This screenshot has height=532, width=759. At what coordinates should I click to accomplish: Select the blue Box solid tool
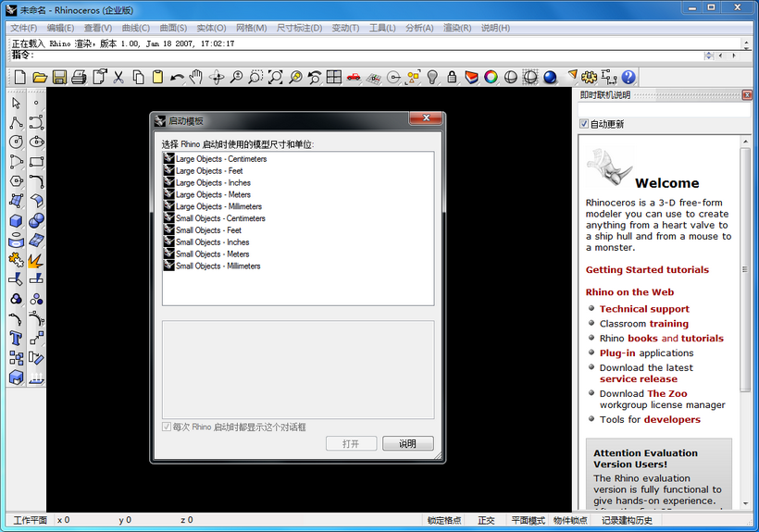[x=16, y=220]
